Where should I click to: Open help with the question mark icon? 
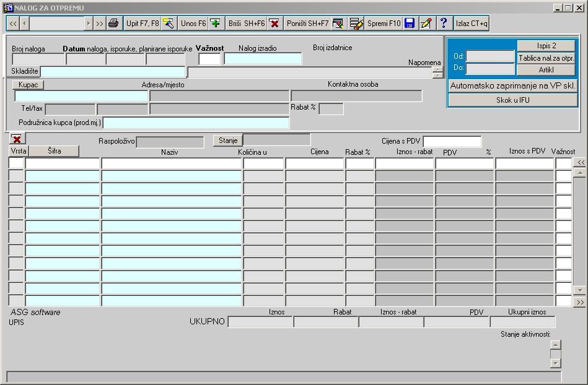(444, 24)
